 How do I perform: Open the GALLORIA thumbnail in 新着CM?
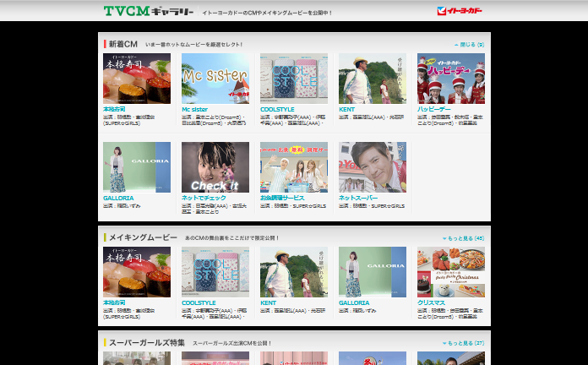137,167
